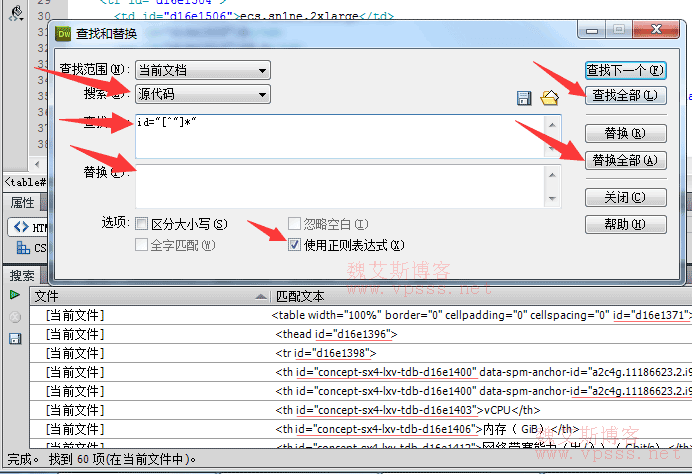Open the 搜索 source code dropdown
The image size is (692, 474).
(203, 94)
